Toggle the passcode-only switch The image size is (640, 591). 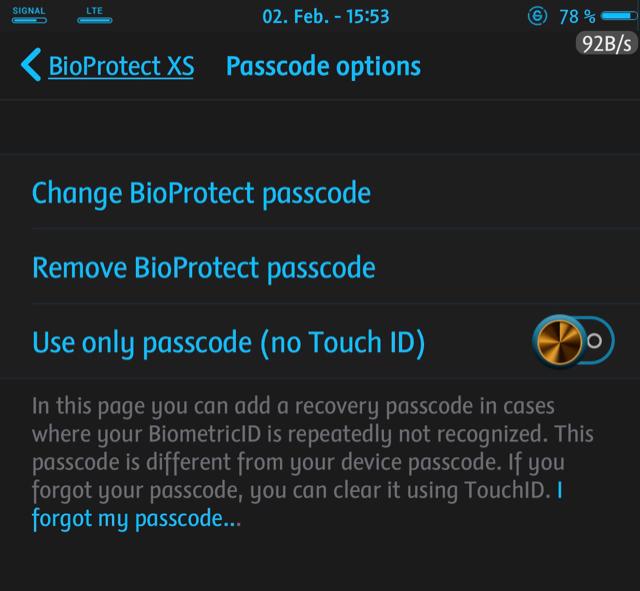click(x=572, y=341)
